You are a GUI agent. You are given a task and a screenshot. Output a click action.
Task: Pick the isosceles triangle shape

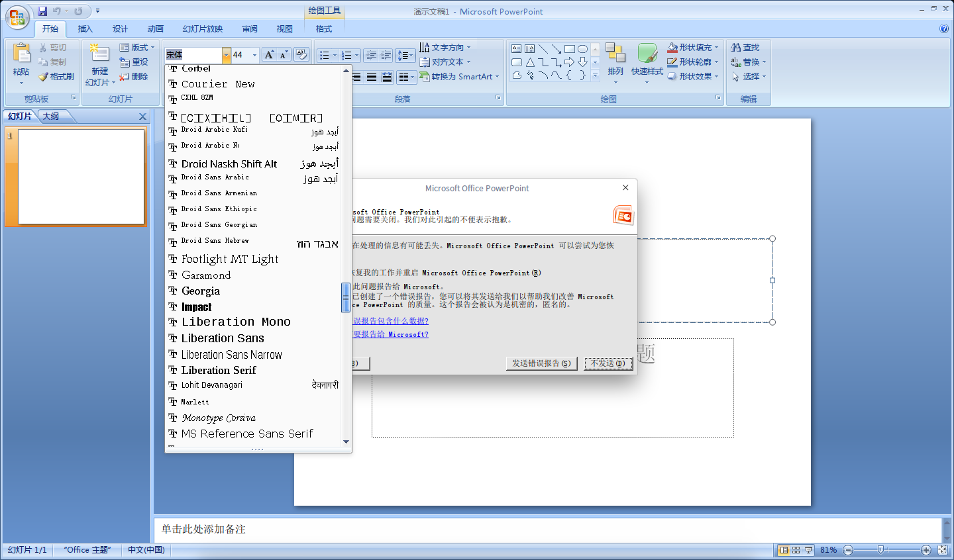(x=530, y=62)
